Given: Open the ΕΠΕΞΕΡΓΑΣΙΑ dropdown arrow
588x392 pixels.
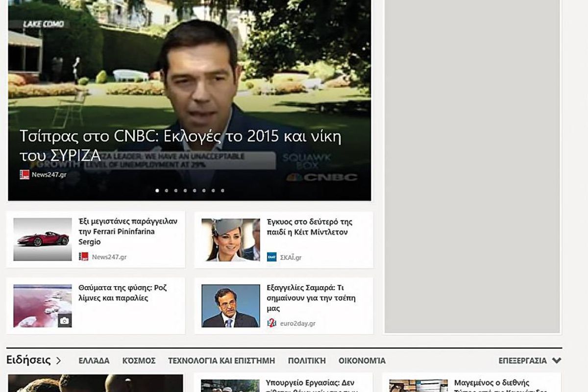Looking at the screenshot, I should pyautogui.click(x=557, y=361).
